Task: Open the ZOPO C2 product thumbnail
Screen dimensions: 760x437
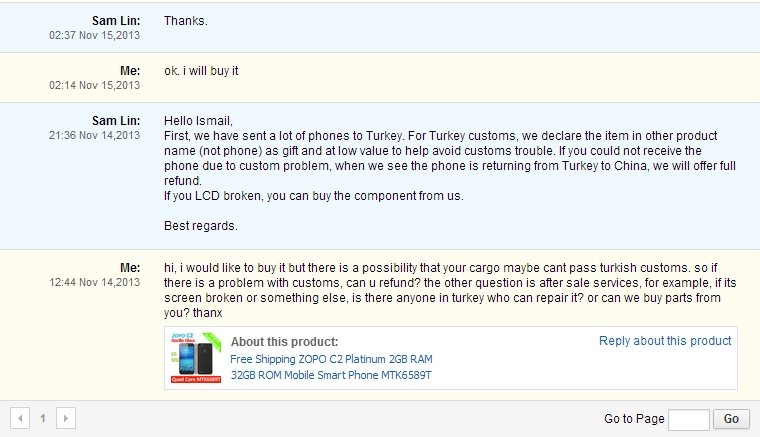Action: [x=197, y=357]
